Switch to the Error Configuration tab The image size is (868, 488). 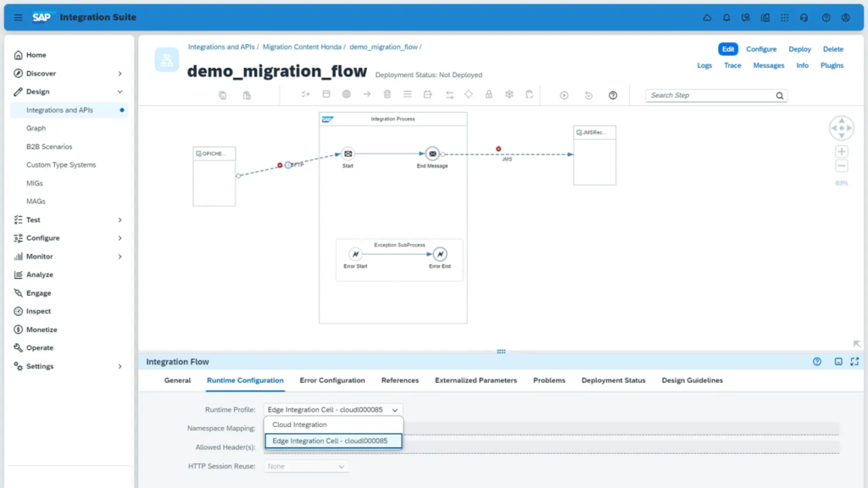coord(332,380)
